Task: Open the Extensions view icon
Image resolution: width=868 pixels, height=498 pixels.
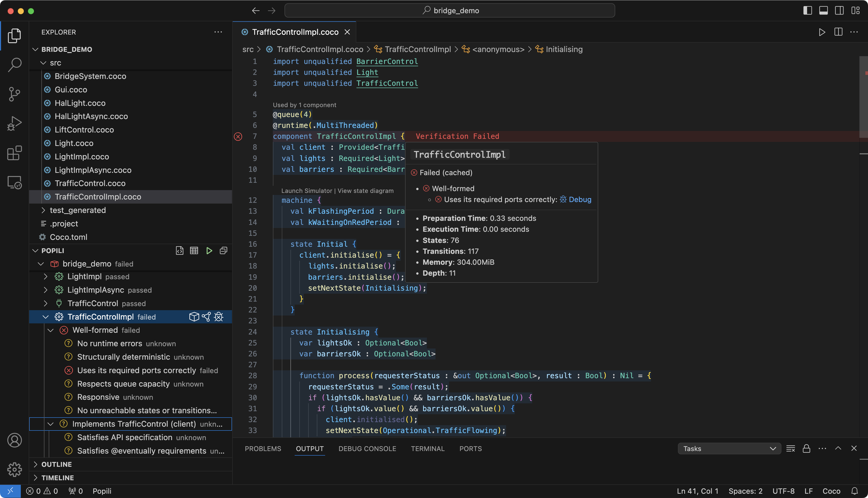Action: pyautogui.click(x=14, y=153)
